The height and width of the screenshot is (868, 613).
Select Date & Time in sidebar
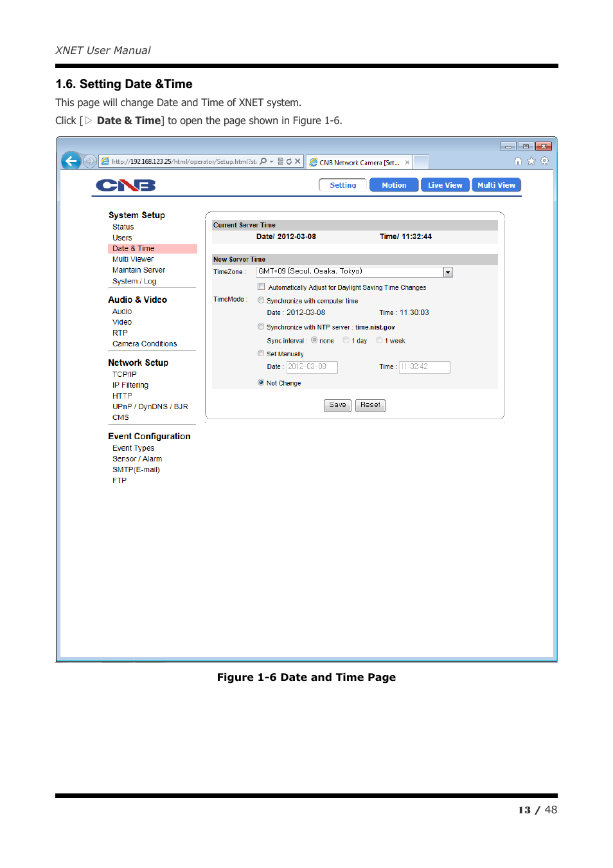(x=152, y=248)
